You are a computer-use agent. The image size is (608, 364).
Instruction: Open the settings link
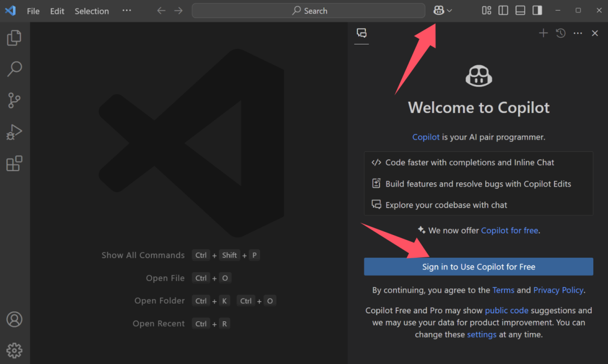481,334
